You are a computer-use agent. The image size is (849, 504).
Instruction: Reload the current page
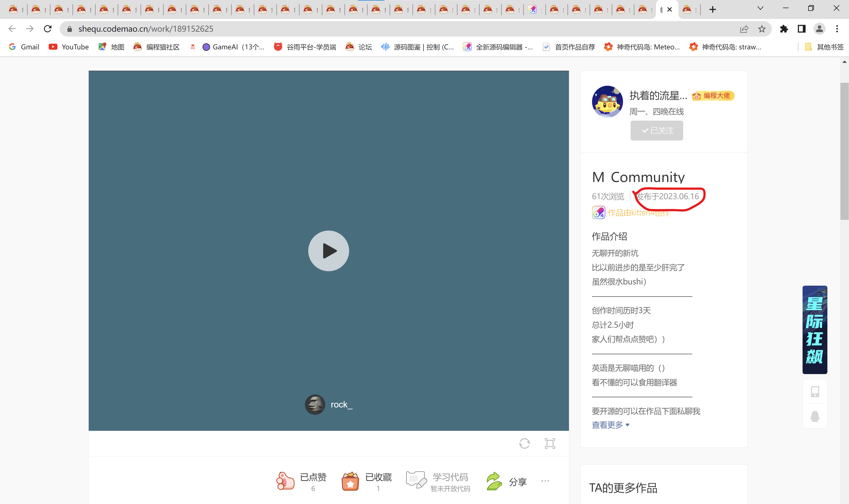(x=48, y=29)
